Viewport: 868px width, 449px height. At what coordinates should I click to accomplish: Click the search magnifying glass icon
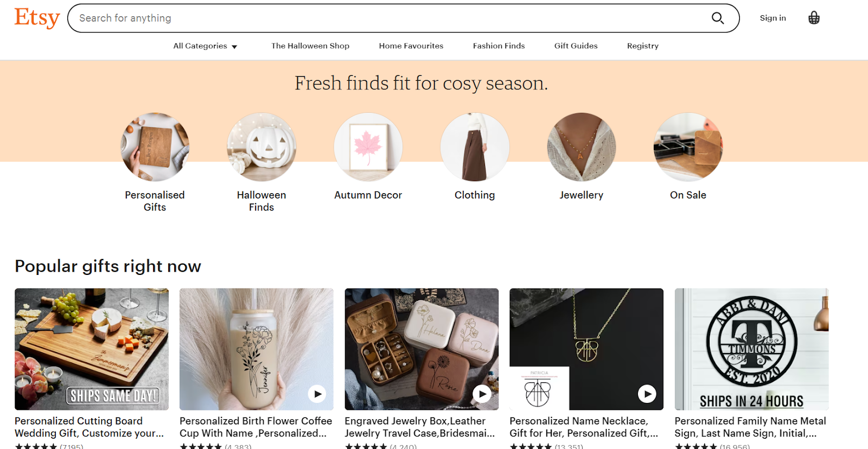pos(717,18)
